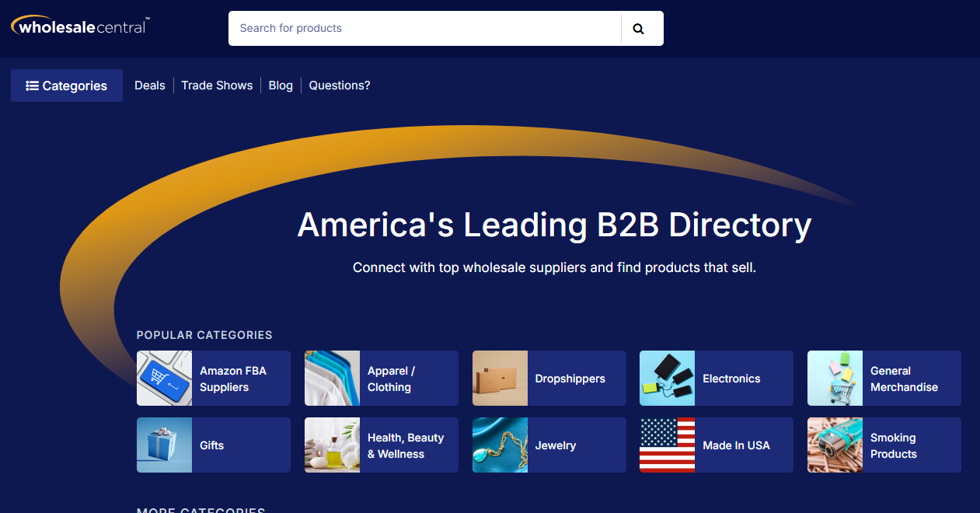Click the Dropshippers cardboard box thumbnail
980x513 pixels.
(x=500, y=379)
